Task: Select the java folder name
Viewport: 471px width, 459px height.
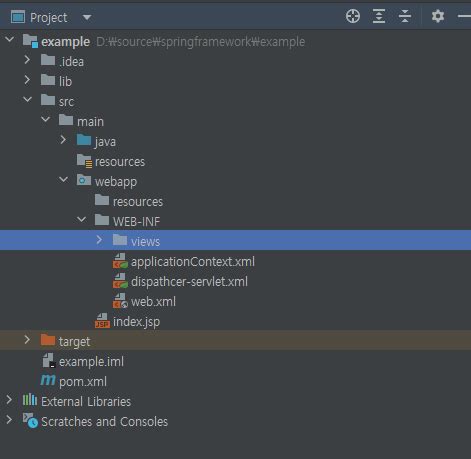Action: [105, 142]
